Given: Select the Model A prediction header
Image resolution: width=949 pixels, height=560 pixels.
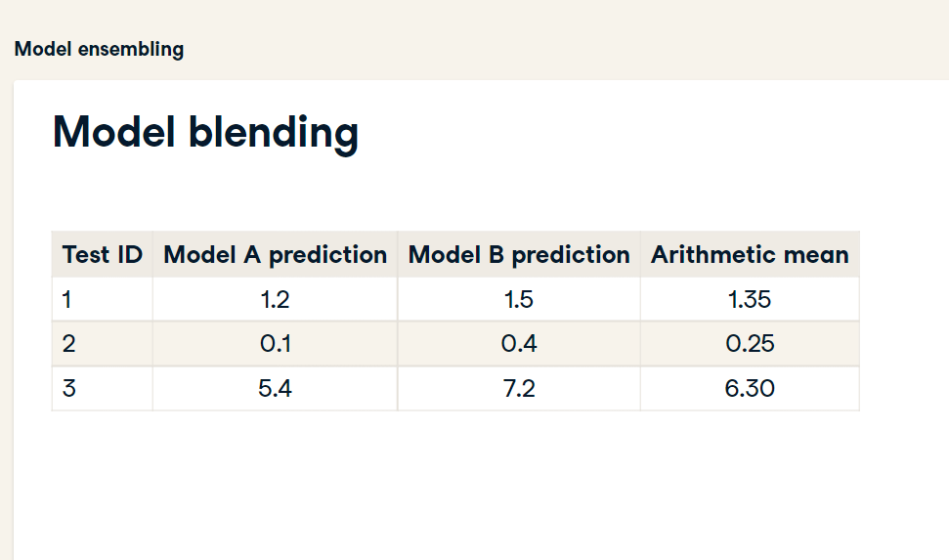Looking at the screenshot, I should [276, 254].
